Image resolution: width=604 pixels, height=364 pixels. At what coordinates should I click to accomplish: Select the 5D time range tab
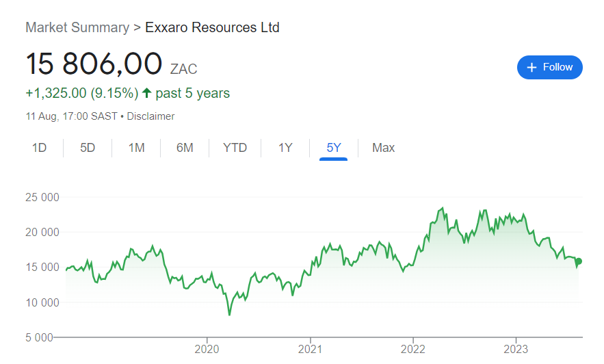88,148
